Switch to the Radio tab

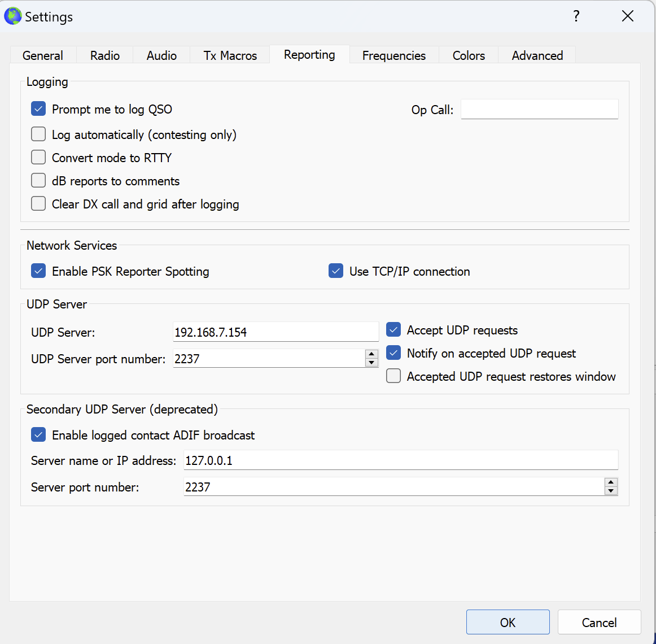tap(105, 55)
